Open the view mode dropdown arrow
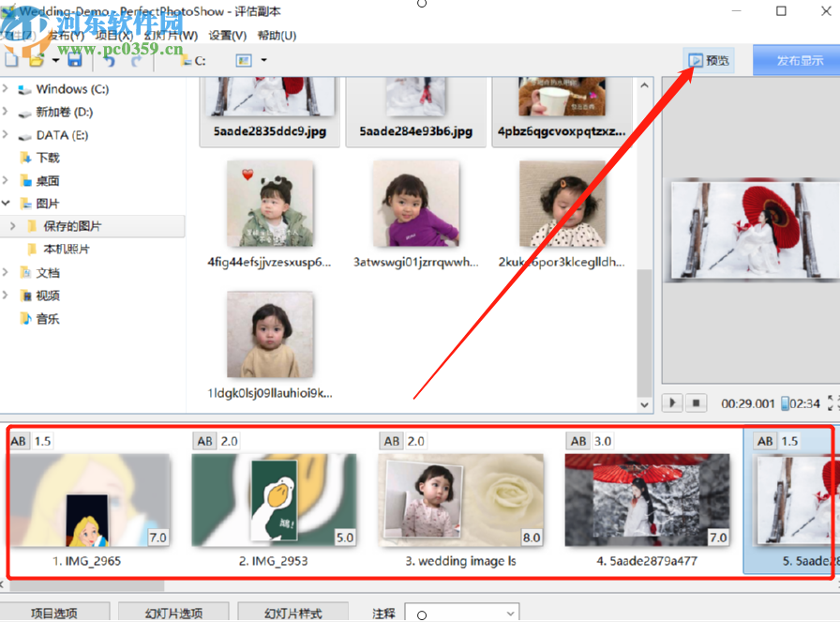This screenshot has width=840, height=622. (262, 60)
